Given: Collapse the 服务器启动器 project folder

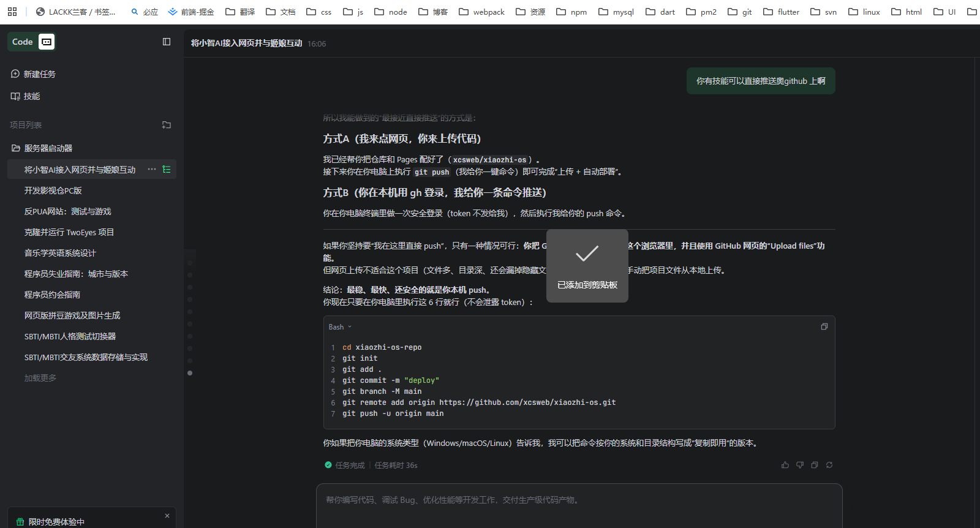Looking at the screenshot, I should 16,148.
